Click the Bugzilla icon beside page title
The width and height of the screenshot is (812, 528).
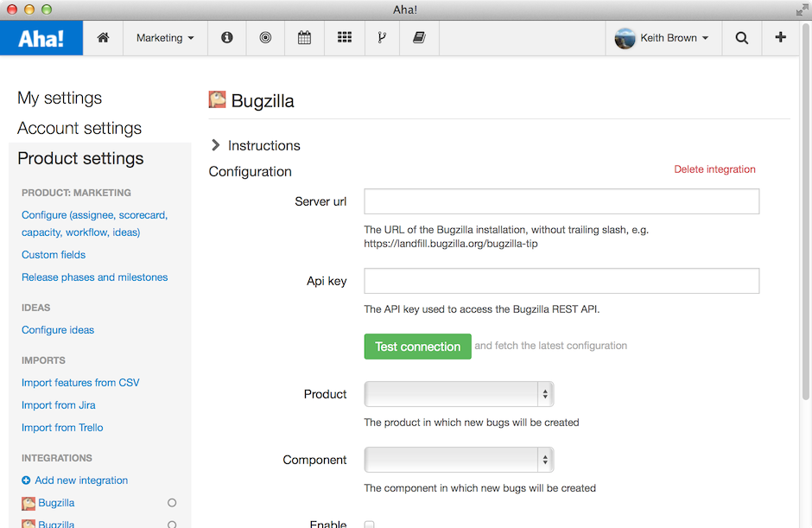click(x=217, y=99)
